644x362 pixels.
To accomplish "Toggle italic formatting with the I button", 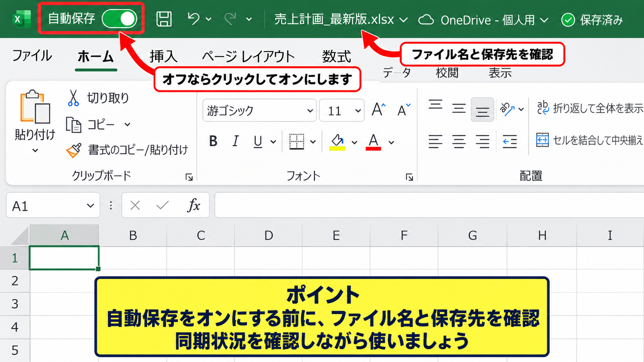I will pos(235,142).
